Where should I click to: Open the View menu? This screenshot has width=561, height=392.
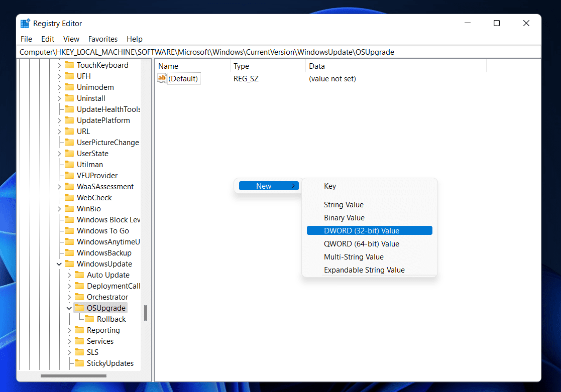click(71, 39)
